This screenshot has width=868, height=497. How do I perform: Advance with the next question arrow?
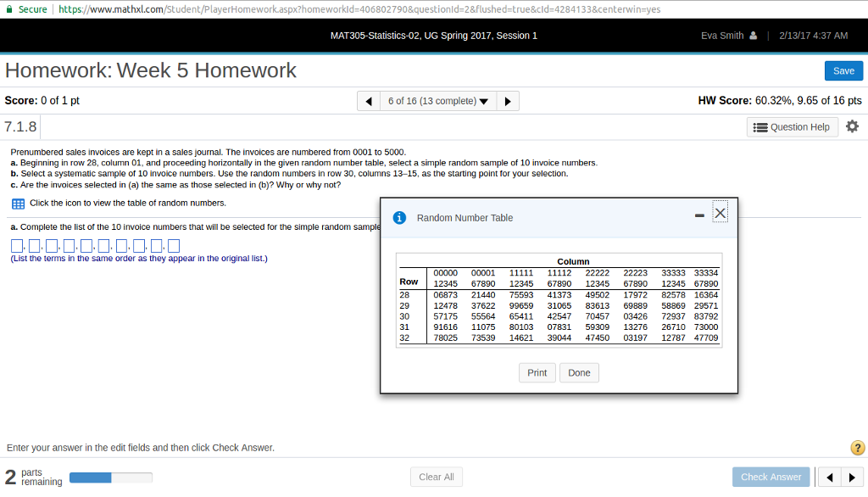[x=507, y=100]
